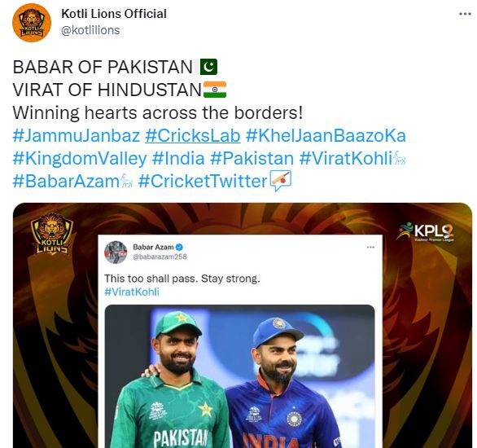Click the Kotli Lions Official display name
This screenshot has height=448, width=477.
(x=114, y=14)
